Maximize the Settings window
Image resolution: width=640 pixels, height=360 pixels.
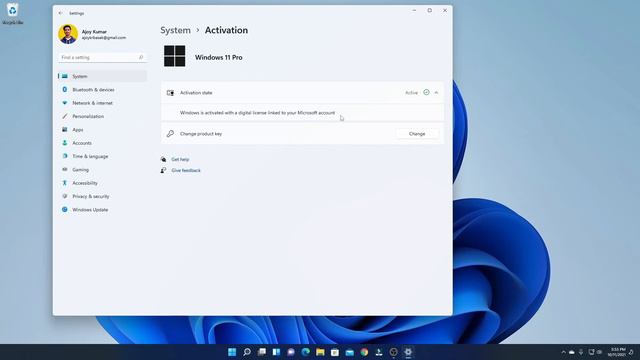[429, 11]
